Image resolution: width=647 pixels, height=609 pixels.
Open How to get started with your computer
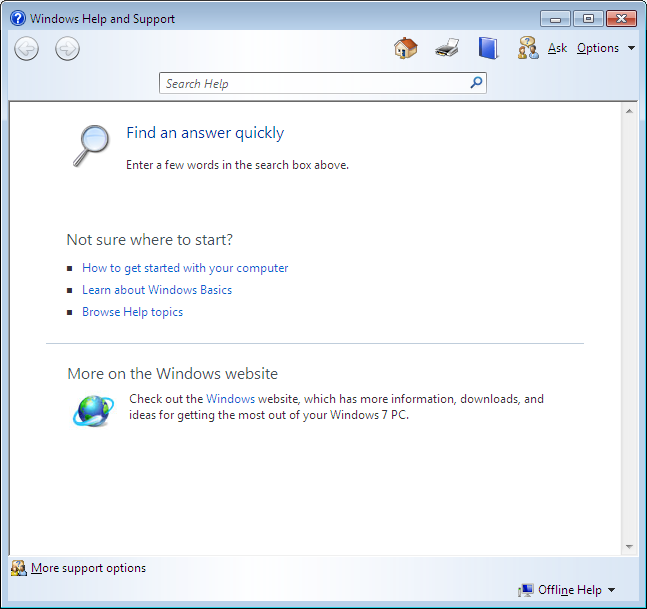(x=185, y=268)
